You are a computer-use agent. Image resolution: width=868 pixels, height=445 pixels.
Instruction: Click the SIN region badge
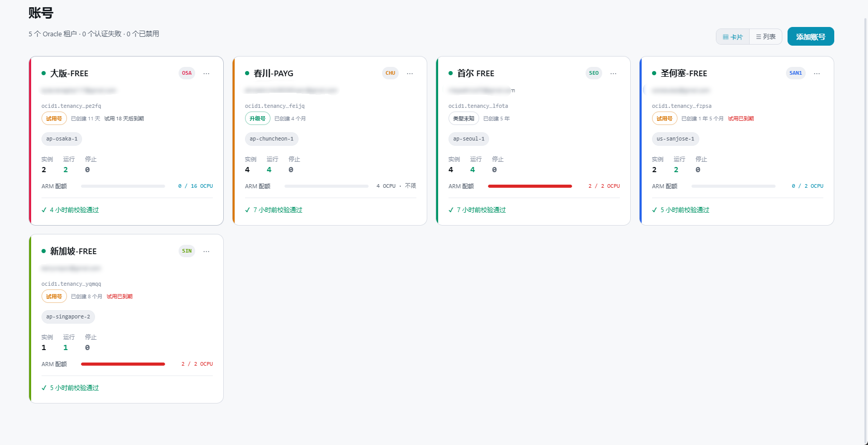(x=187, y=251)
